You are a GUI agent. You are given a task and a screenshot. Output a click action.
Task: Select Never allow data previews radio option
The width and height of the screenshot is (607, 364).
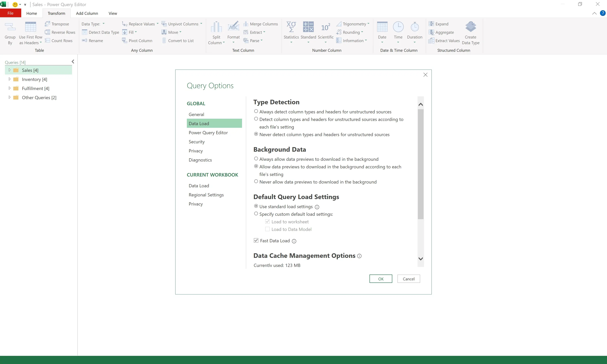(x=256, y=181)
